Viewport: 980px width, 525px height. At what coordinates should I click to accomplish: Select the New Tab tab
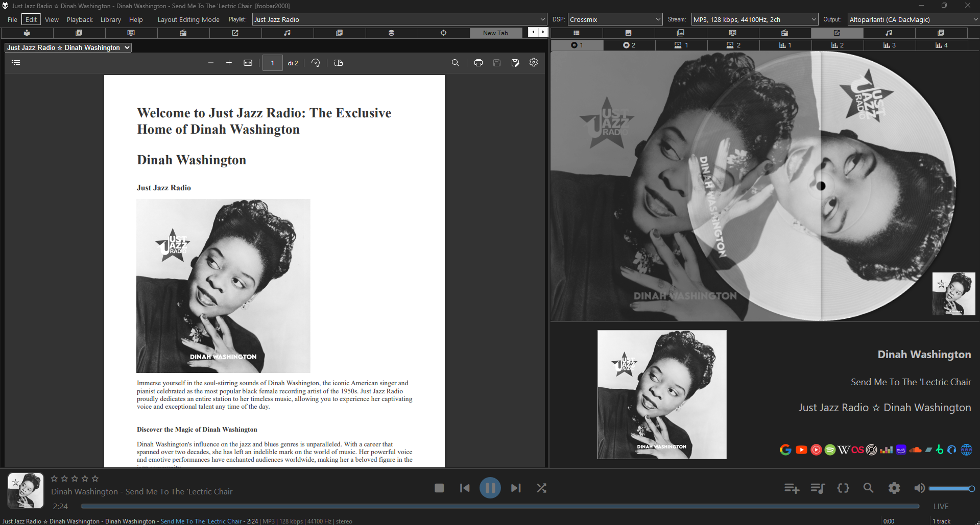495,33
